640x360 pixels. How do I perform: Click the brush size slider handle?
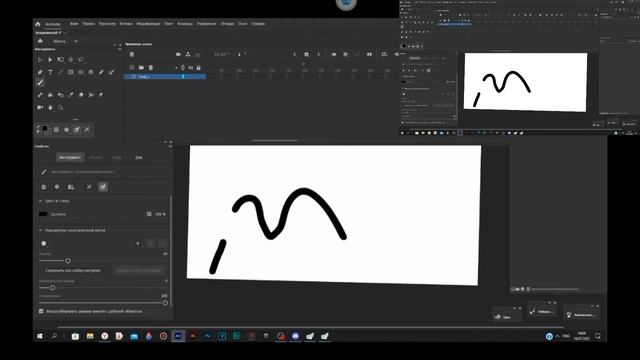[68, 261]
